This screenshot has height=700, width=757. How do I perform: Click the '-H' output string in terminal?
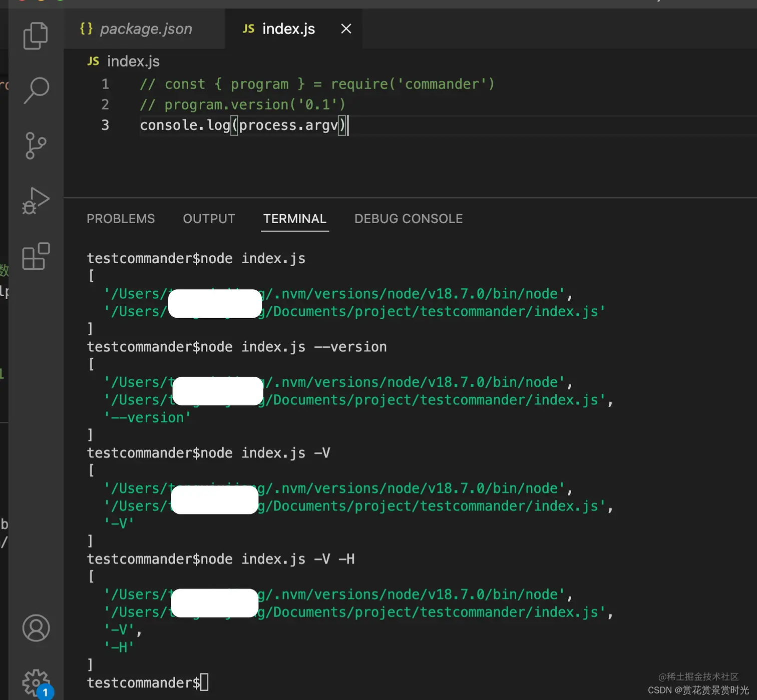119,647
